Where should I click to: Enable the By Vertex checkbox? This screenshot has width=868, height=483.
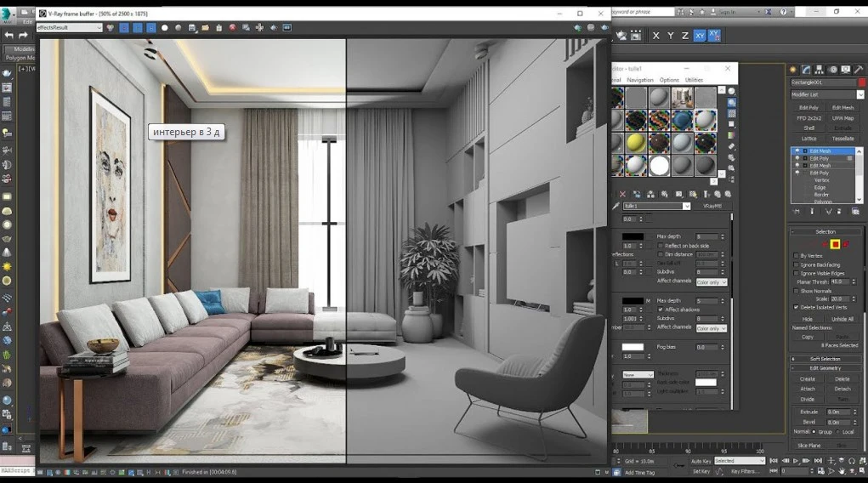click(797, 255)
